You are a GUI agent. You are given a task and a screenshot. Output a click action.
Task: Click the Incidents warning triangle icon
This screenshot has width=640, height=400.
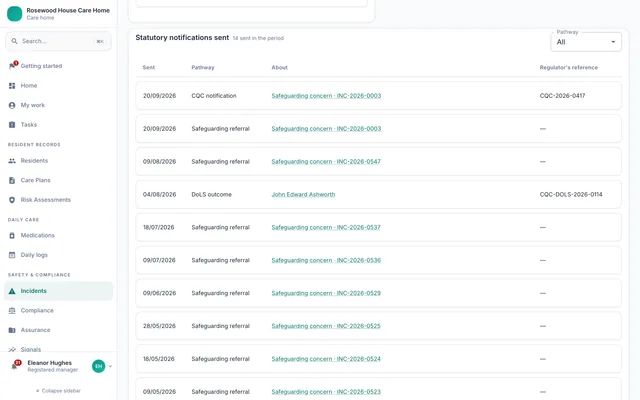pos(12,291)
